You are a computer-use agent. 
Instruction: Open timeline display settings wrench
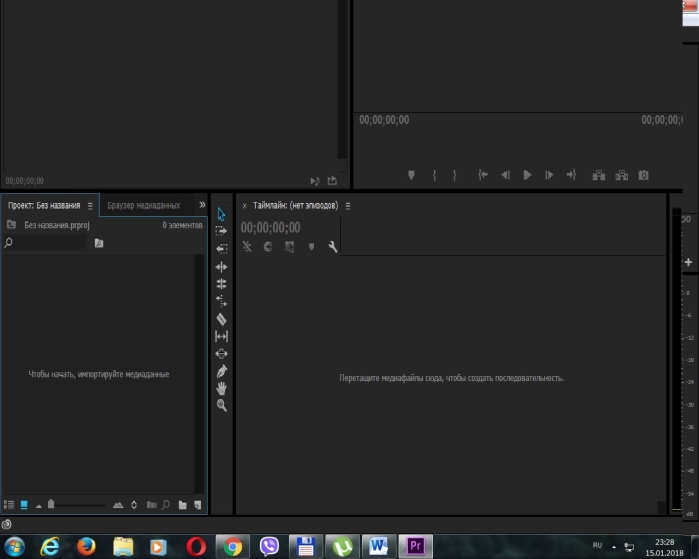click(x=333, y=247)
